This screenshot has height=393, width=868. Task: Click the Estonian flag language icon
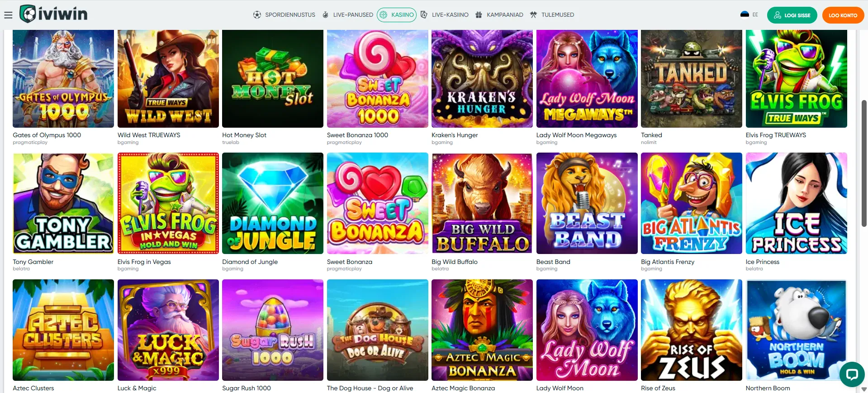pyautogui.click(x=745, y=14)
